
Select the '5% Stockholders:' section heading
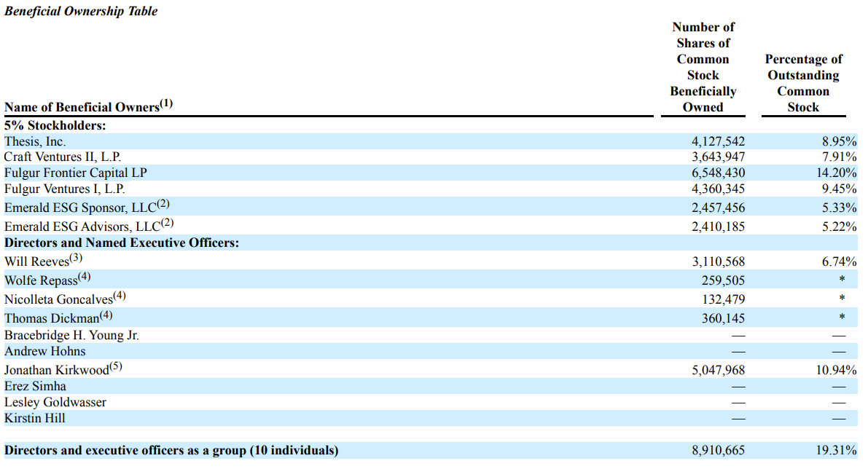pos(55,125)
